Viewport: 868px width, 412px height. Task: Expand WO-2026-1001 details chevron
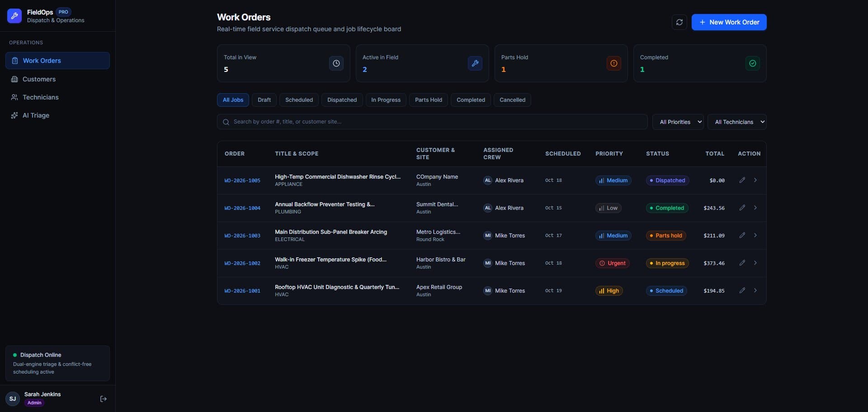point(755,290)
